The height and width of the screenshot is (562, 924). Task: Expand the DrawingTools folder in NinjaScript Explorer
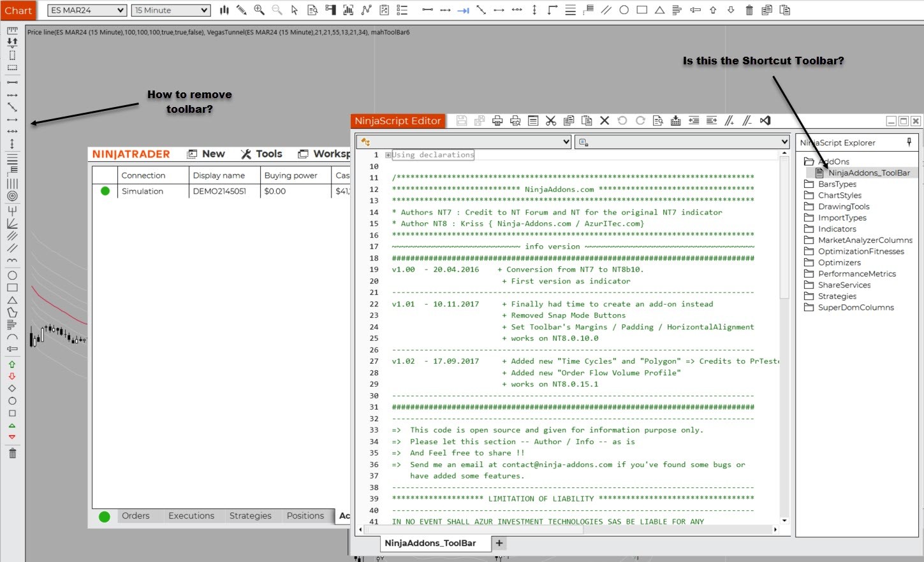[x=809, y=206]
